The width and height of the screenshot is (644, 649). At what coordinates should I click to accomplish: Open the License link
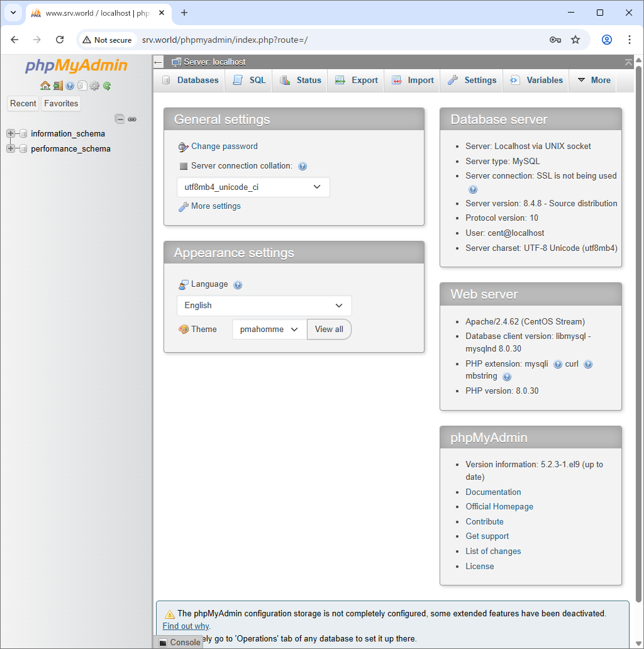[x=480, y=566]
